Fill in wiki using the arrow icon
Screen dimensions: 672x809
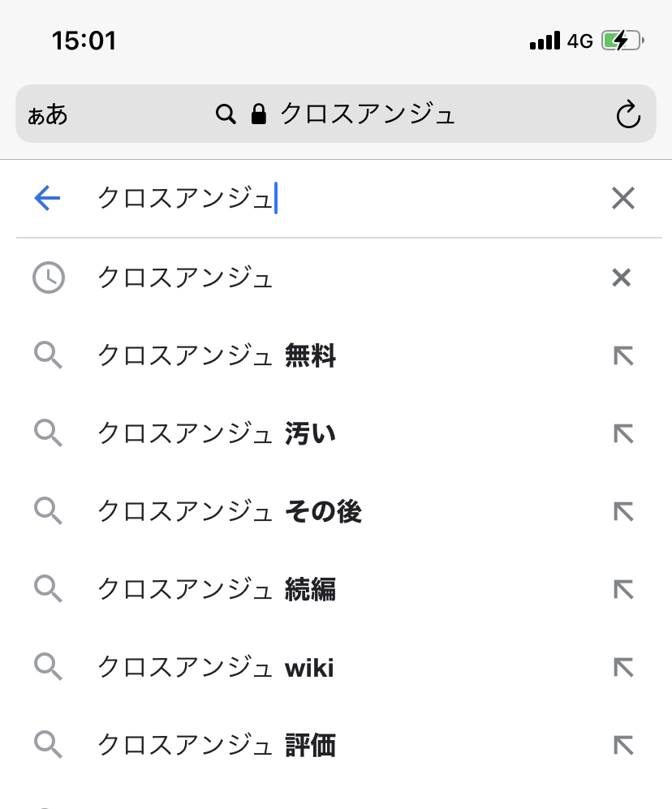[x=622, y=668]
